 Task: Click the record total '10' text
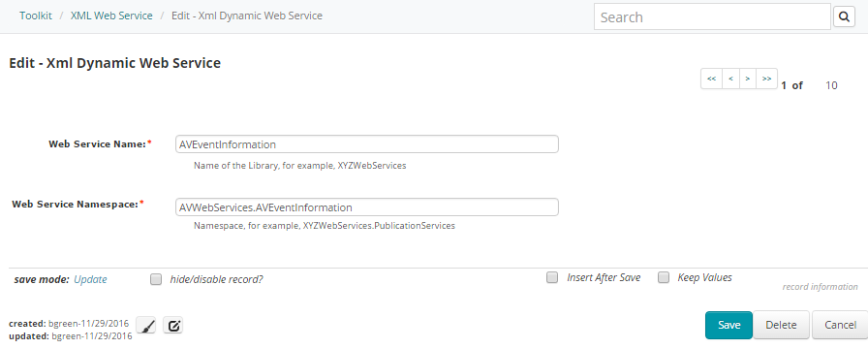(x=831, y=85)
